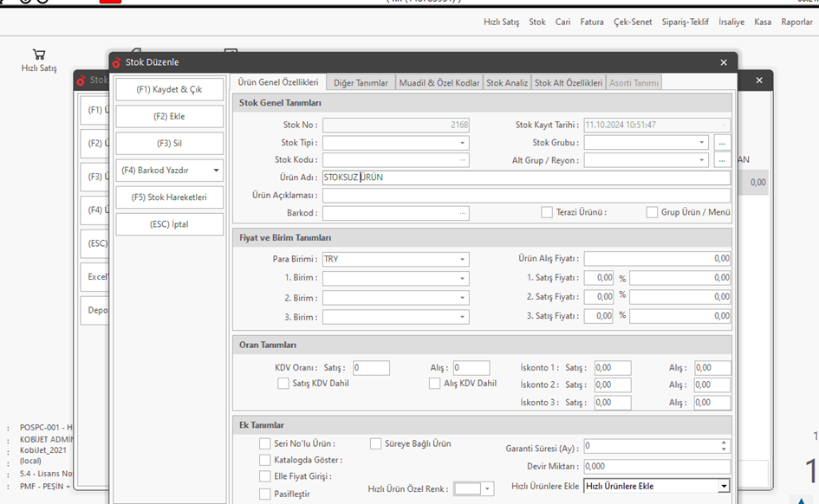Increase Garanti Süresi value

724,443
